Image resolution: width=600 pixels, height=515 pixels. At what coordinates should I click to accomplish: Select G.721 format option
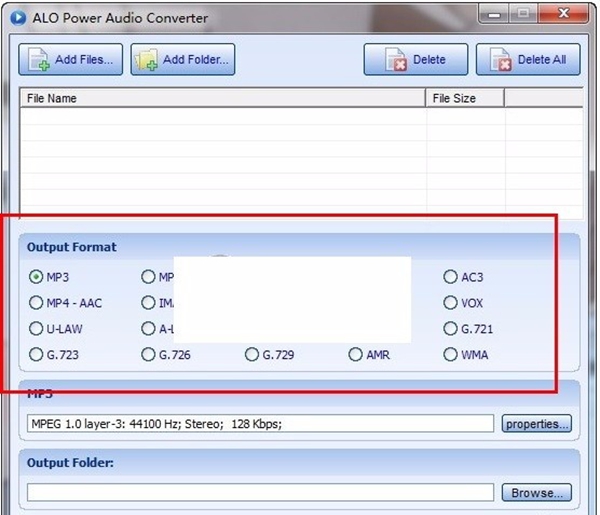[468, 329]
